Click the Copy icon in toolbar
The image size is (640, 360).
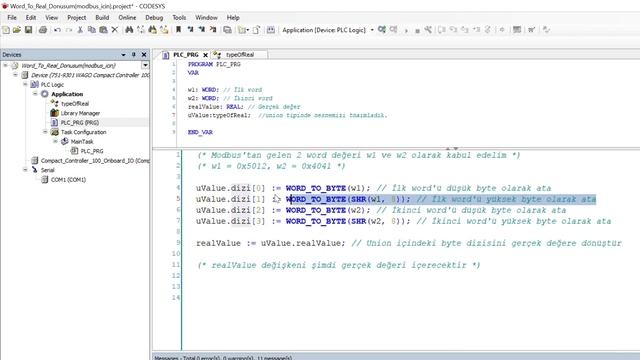pos(92,30)
